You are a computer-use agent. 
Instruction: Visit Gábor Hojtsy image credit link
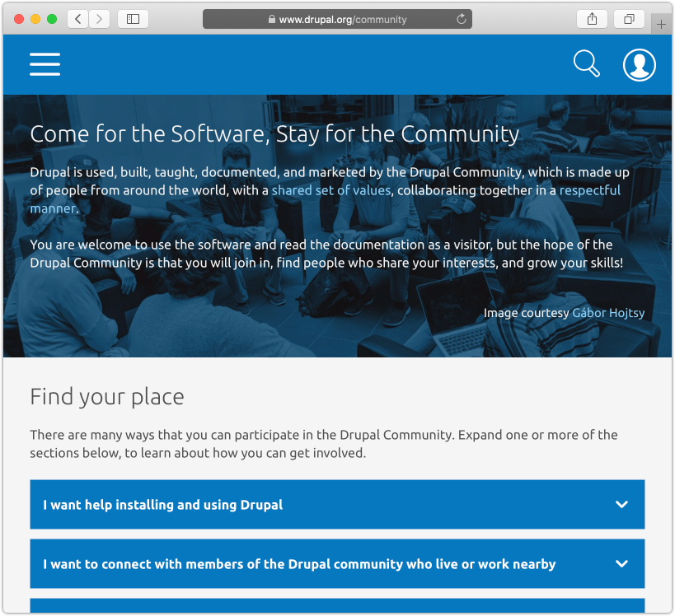coord(608,313)
